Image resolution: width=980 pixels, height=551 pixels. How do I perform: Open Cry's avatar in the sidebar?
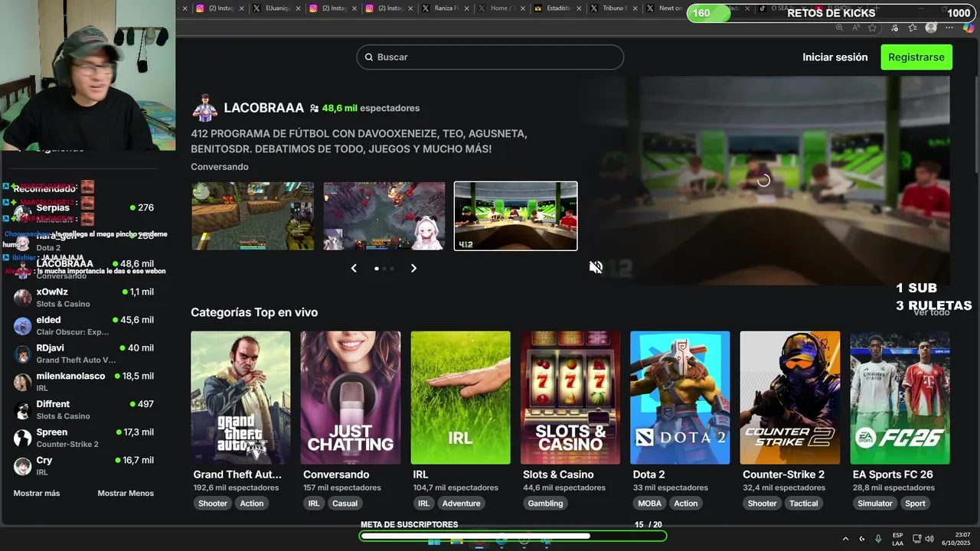(23, 466)
